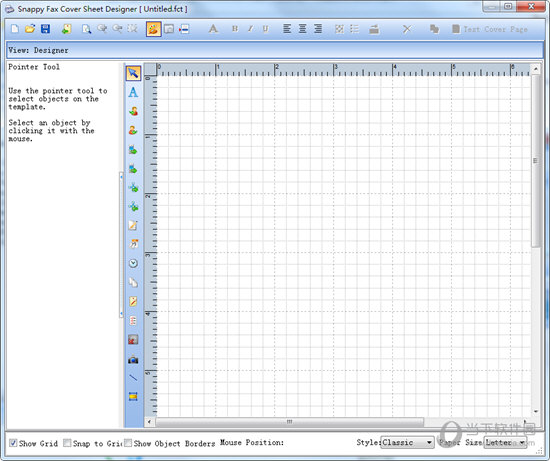This screenshot has height=461, width=550.
Task: Select the Text tool with A icon
Action: pyautogui.click(x=133, y=92)
